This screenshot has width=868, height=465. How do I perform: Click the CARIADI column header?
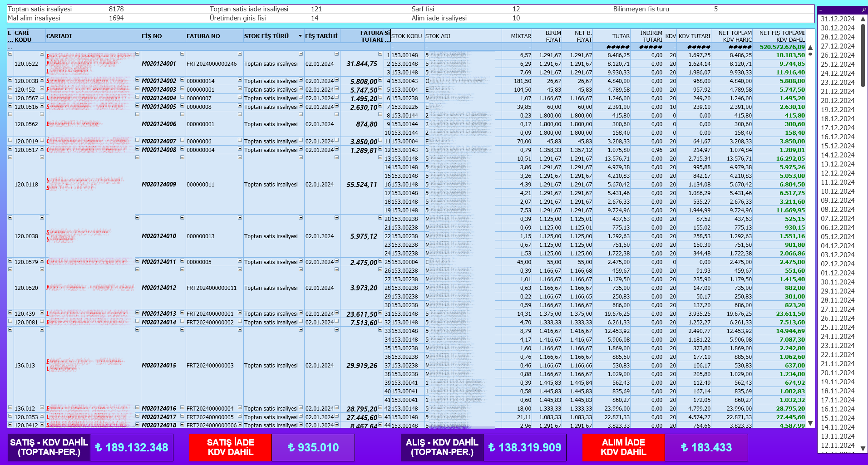[x=59, y=36]
